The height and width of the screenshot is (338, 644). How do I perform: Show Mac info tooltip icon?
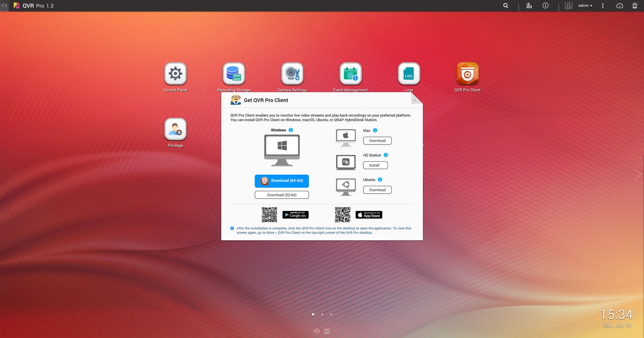point(375,130)
